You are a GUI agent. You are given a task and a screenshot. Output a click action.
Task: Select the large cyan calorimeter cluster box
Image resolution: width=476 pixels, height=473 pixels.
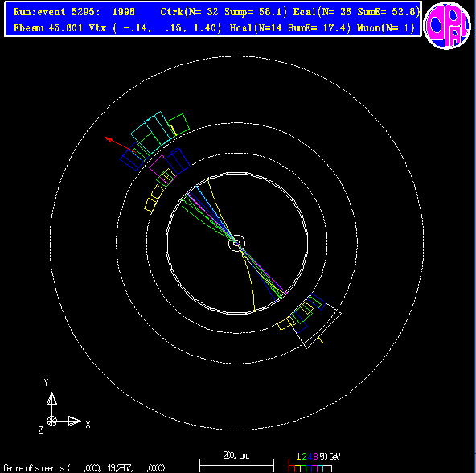[154, 133]
